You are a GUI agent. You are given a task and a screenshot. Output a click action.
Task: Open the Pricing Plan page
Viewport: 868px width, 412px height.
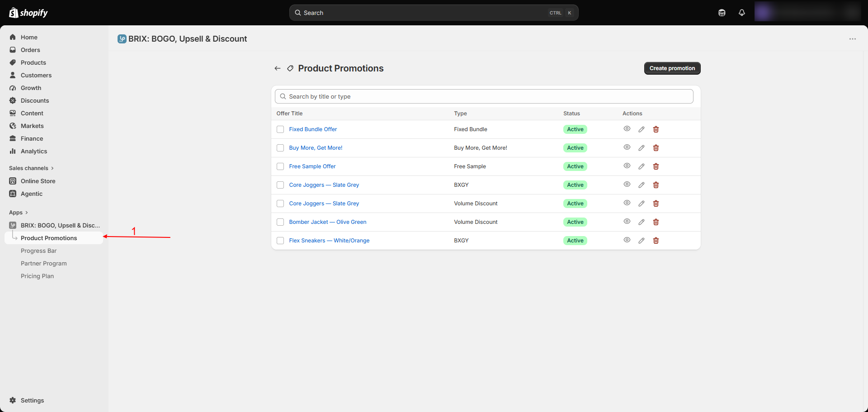[37, 276]
